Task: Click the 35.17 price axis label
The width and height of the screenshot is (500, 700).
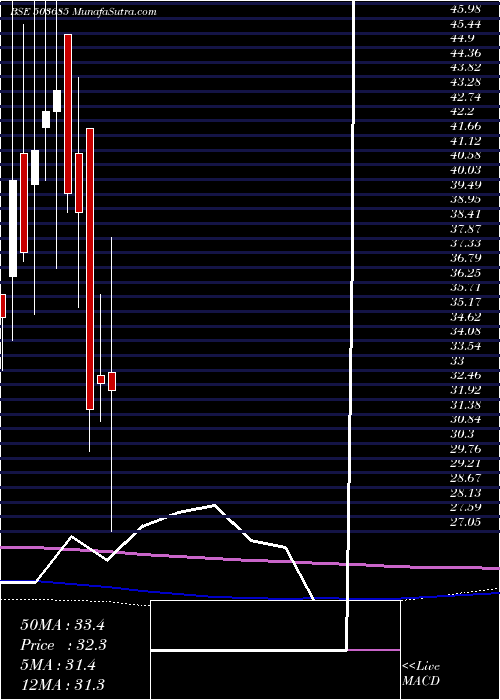Action: pyautogui.click(x=466, y=302)
